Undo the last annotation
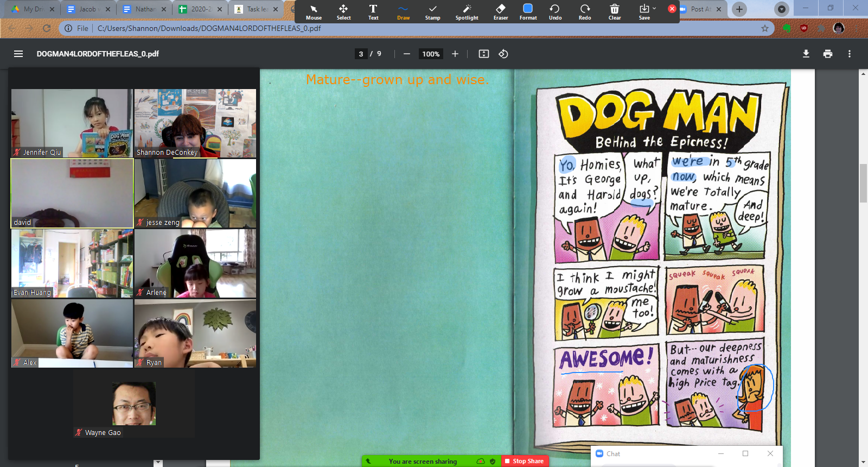Screen dimensions: 868x467 555,11
